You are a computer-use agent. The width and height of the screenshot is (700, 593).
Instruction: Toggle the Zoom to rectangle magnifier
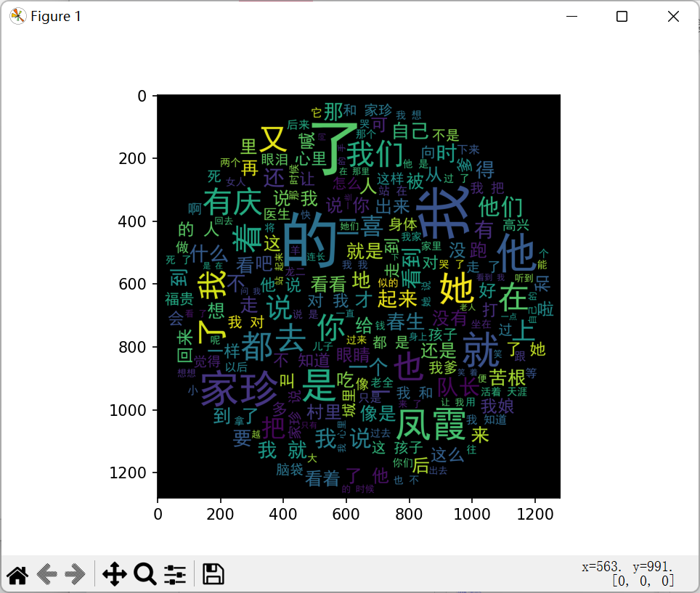(x=145, y=575)
